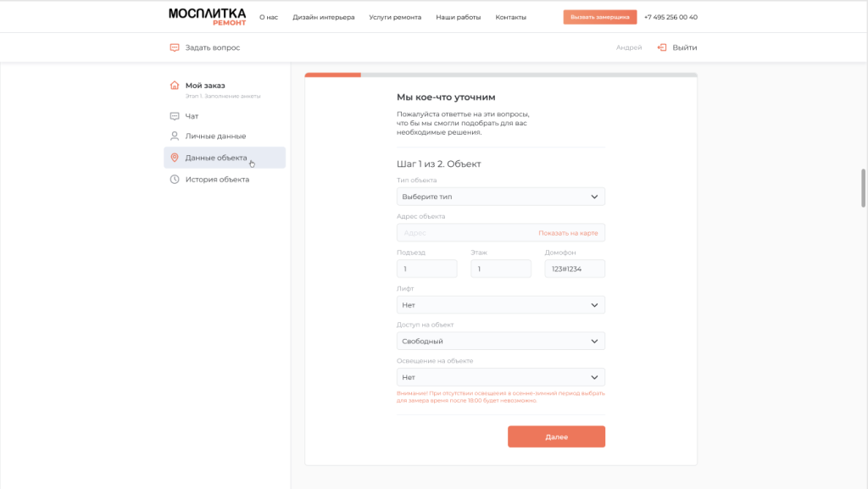Open the Наши работы page
Image resolution: width=868 pixels, height=489 pixels.
458,17
